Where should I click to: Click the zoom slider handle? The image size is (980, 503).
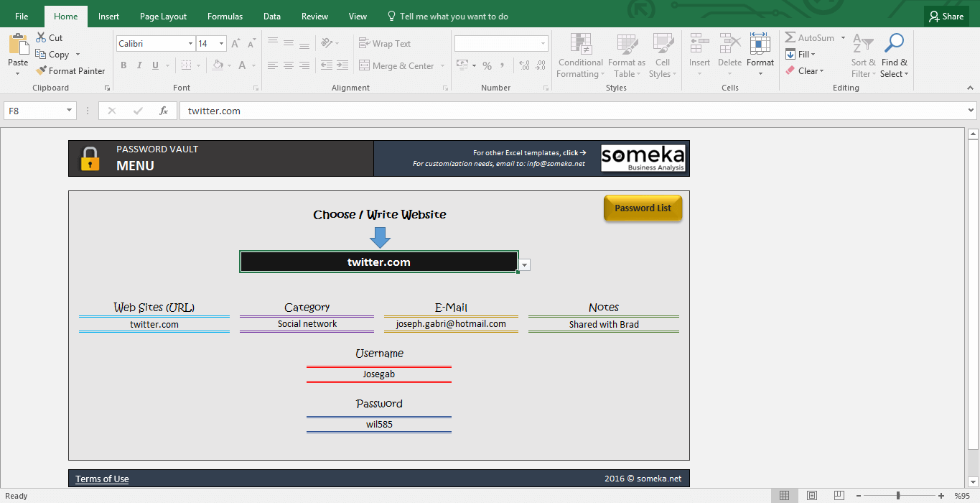coord(898,496)
